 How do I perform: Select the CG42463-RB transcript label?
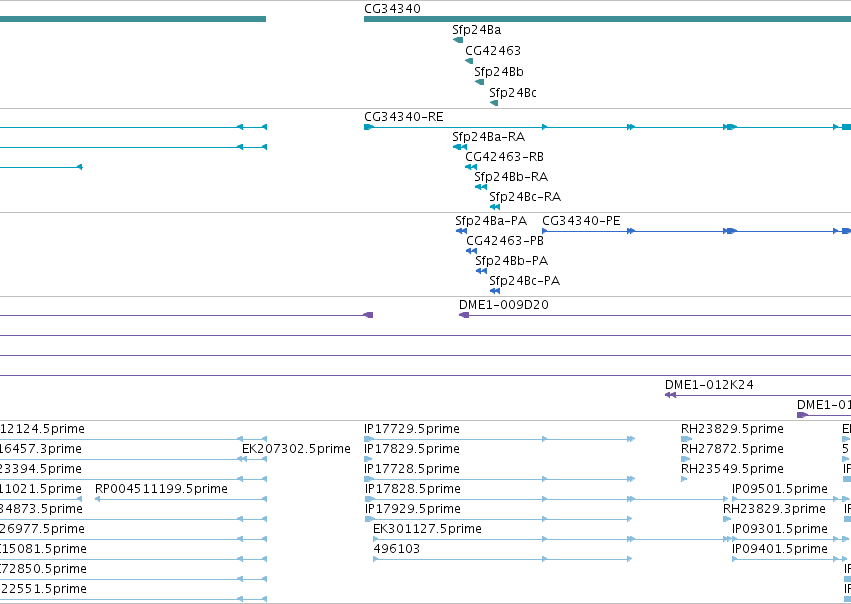click(504, 157)
